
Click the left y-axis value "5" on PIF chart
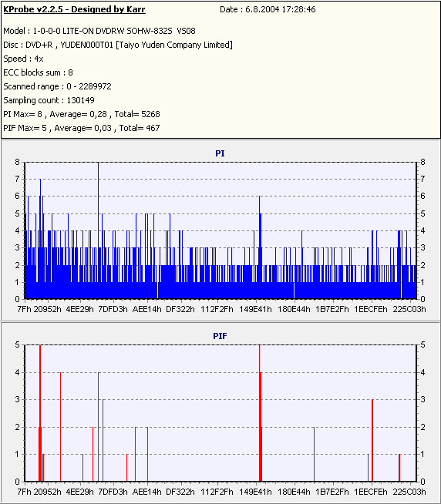point(18,344)
